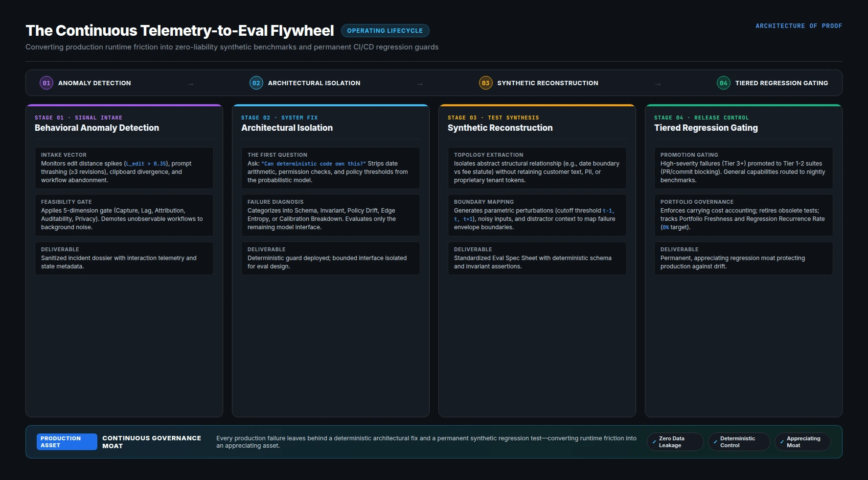Click the STAGE 03 · TEST SYNTHESIS label
Screen dimensions: 868x480
493,118
